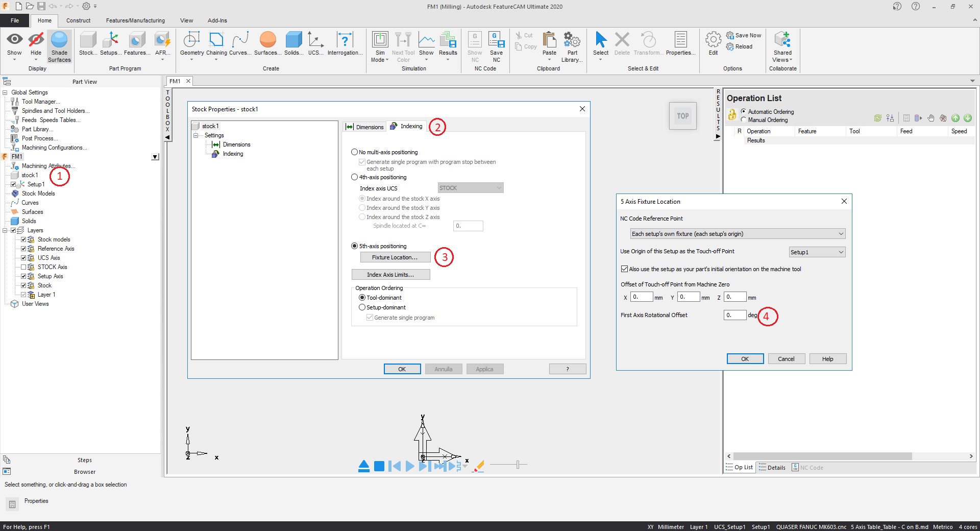Switch to the Features/Manufacturing ribbon tab
Image resolution: width=980 pixels, height=531 pixels.
pos(135,20)
